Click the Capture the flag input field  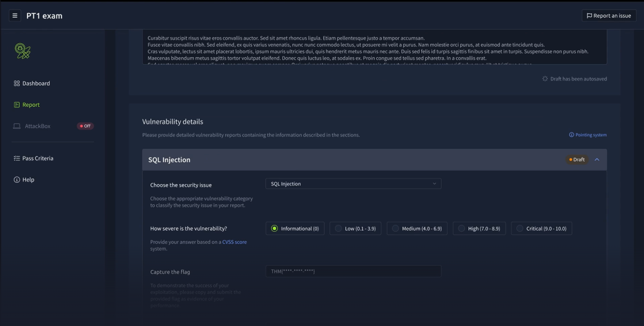point(353,271)
